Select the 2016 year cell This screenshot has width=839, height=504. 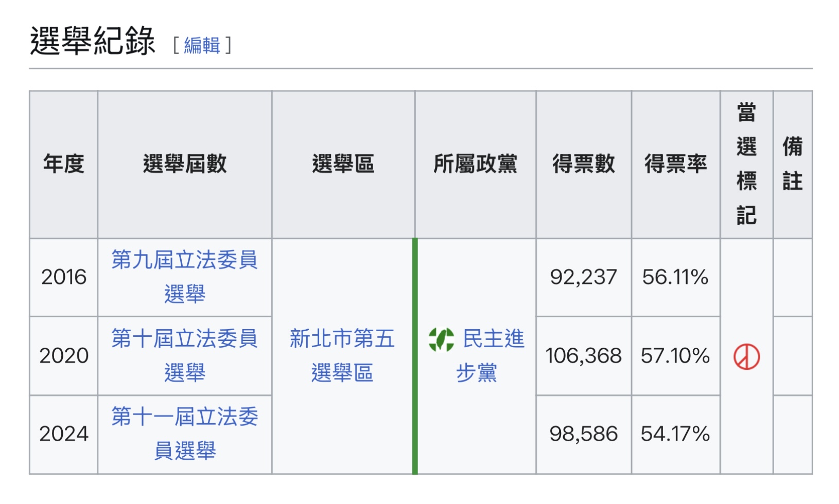point(63,277)
